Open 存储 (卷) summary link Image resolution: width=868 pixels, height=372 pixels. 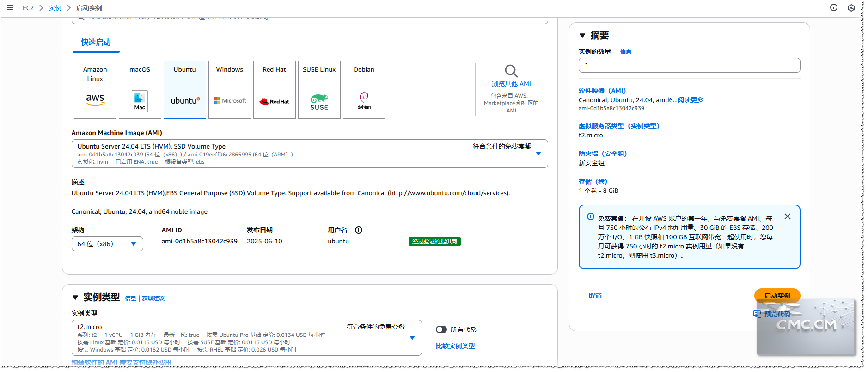click(x=593, y=181)
